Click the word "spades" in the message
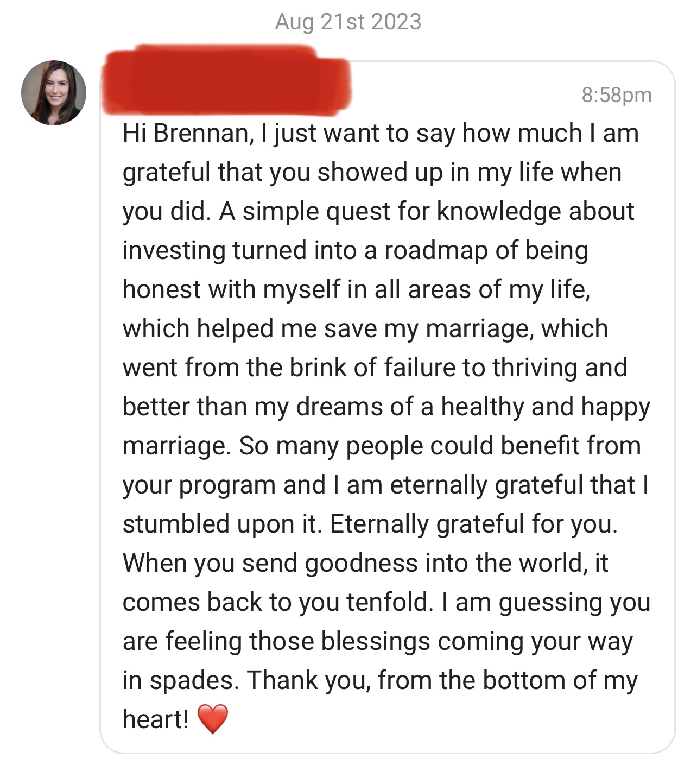Image resolution: width=697 pixels, height=784 pixels. click(x=194, y=680)
